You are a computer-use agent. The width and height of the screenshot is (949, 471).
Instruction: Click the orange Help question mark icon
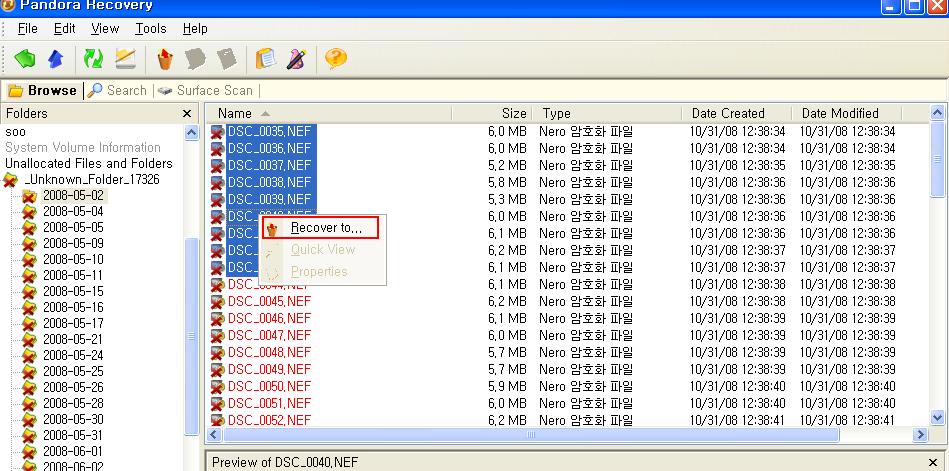(x=336, y=59)
